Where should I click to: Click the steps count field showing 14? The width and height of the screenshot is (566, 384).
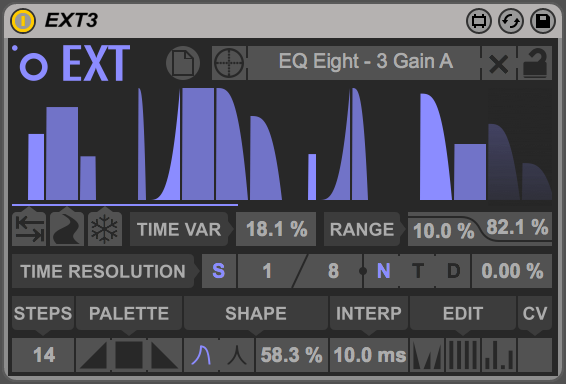[x=43, y=355]
